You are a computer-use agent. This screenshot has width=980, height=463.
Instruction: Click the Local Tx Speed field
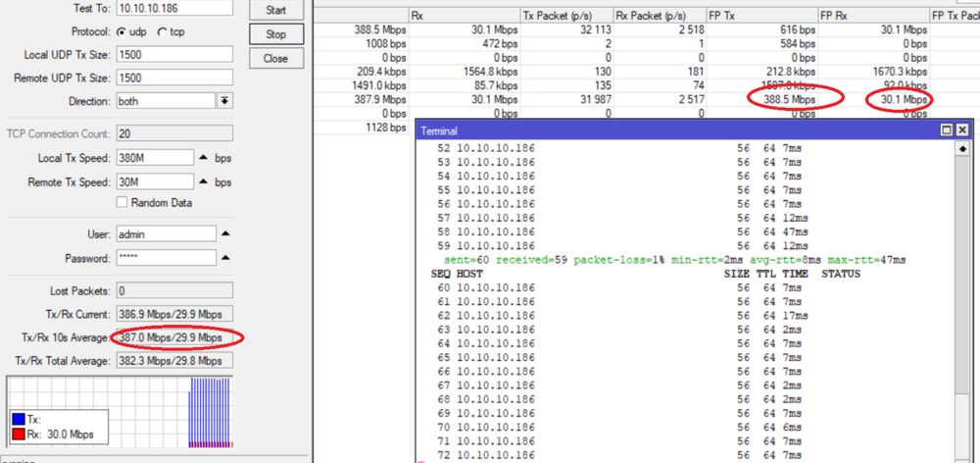coord(155,158)
